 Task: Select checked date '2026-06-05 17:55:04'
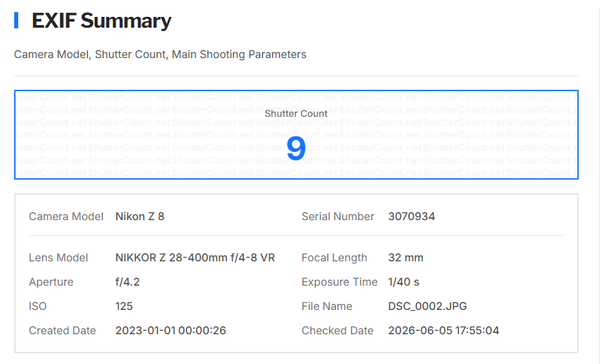click(x=443, y=331)
